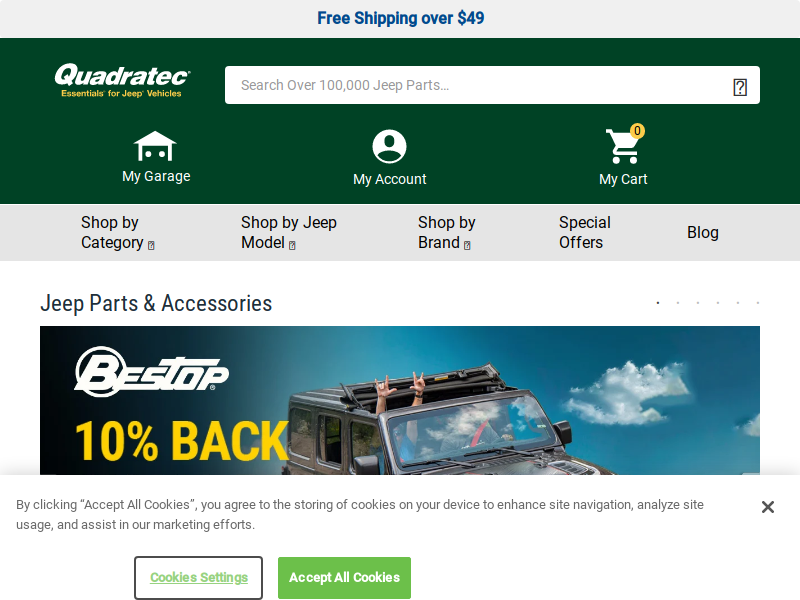Click the search icon in the search box
Viewport: 800px width, 600px height.
[x=740, y=87]
